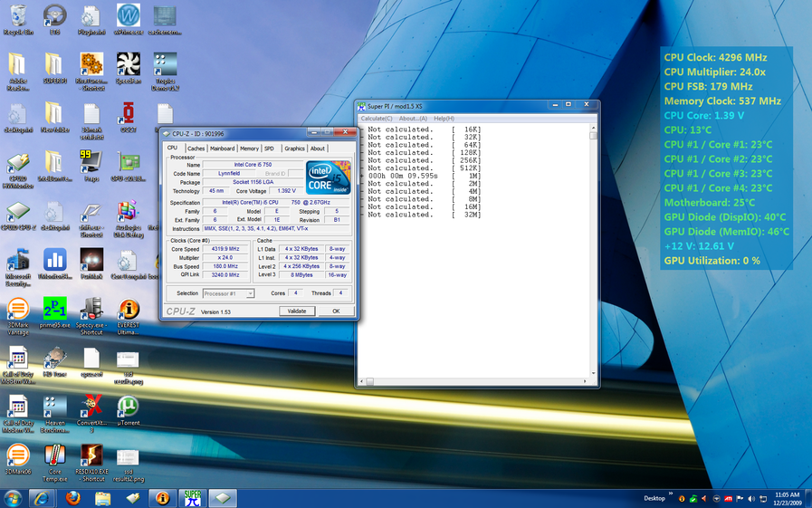Click the Super PI horizontal scroll right arrow

(585, 381)
